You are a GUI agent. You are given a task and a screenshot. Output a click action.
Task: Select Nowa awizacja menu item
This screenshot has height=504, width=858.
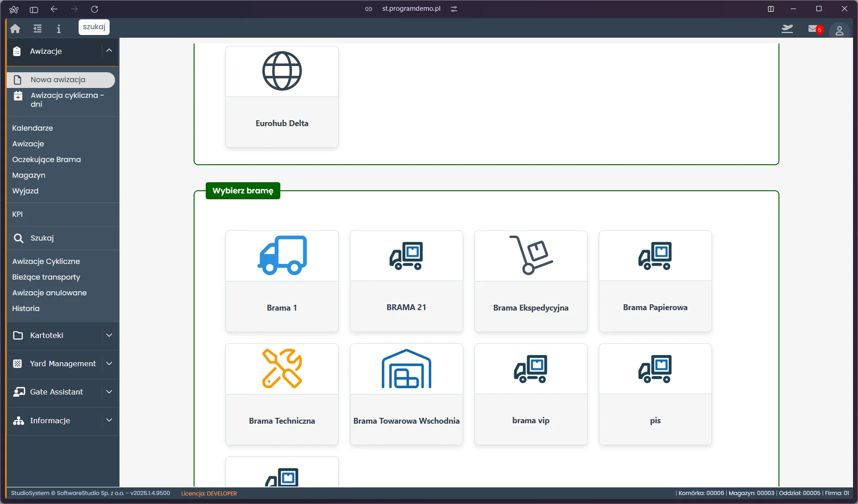[x=61, y=80]
